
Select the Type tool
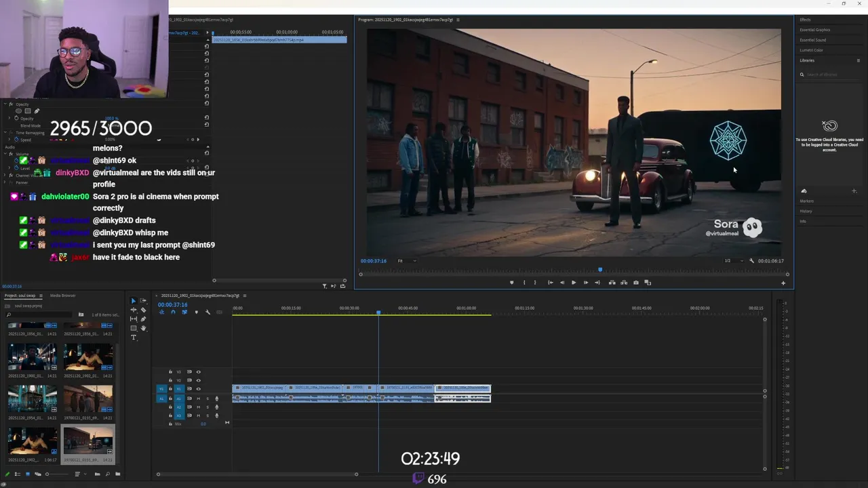pos(134,337)
